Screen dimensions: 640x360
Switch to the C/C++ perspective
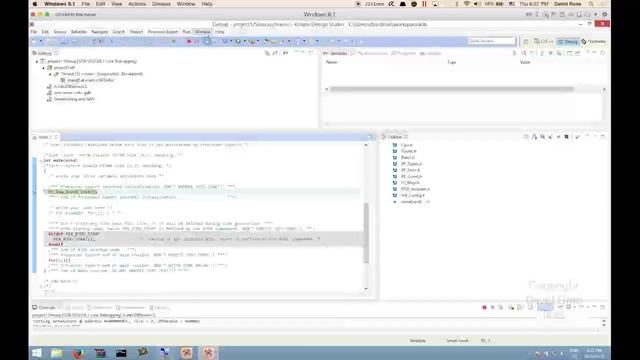coord(544,42)
